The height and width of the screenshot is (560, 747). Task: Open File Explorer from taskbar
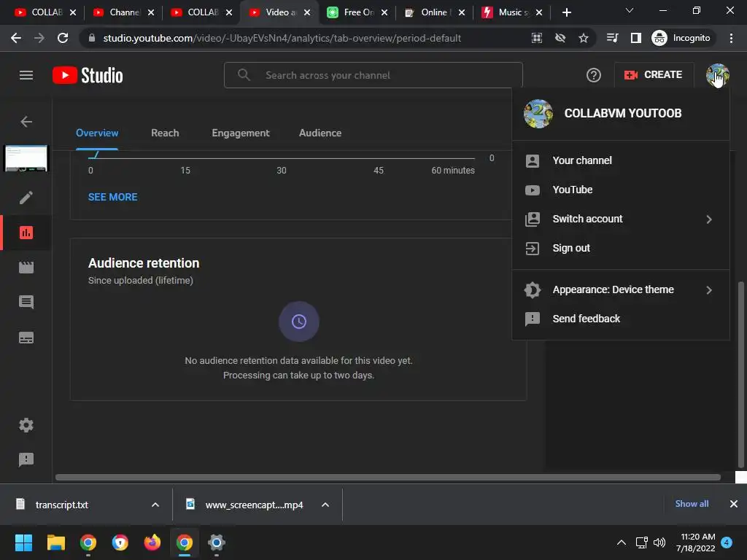click(x=55, y=542)
